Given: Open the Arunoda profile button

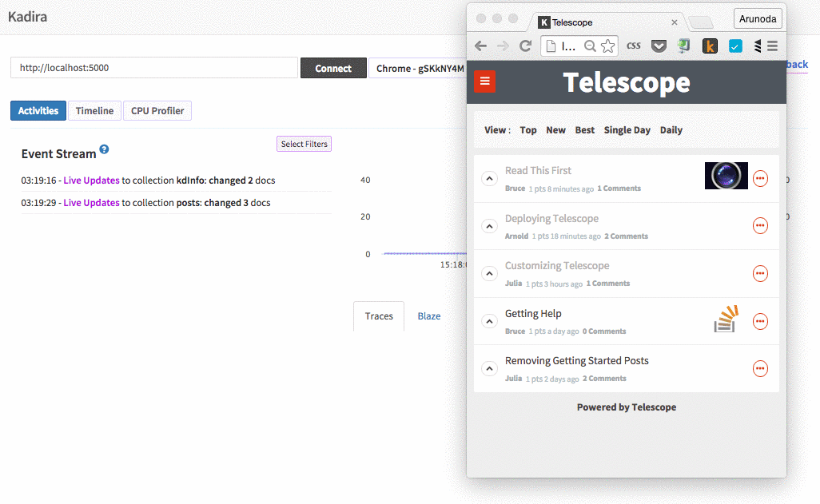Looking at the screenshot, I should (757, 19).
